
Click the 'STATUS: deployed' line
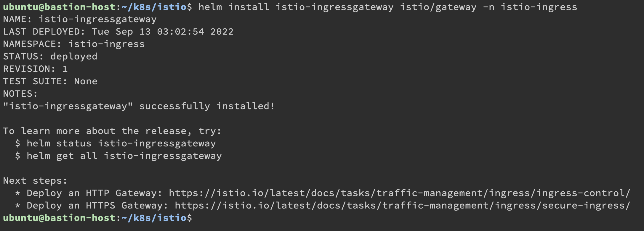coord(50,56)
